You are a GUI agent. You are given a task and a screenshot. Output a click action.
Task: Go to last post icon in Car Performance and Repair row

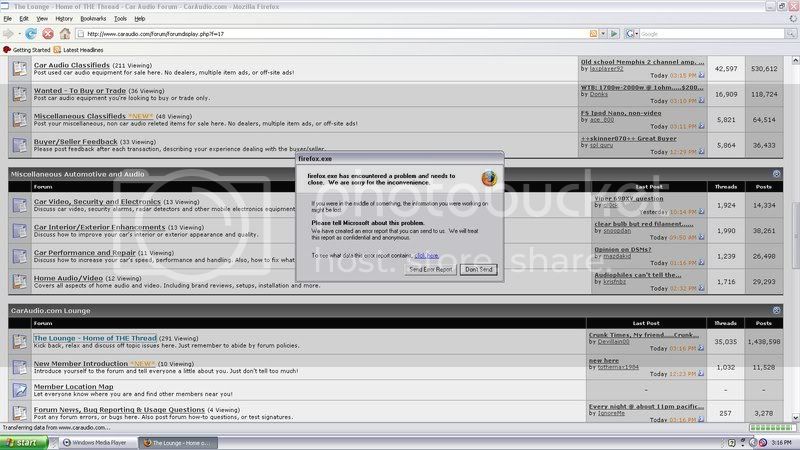(x=702, y=263)
